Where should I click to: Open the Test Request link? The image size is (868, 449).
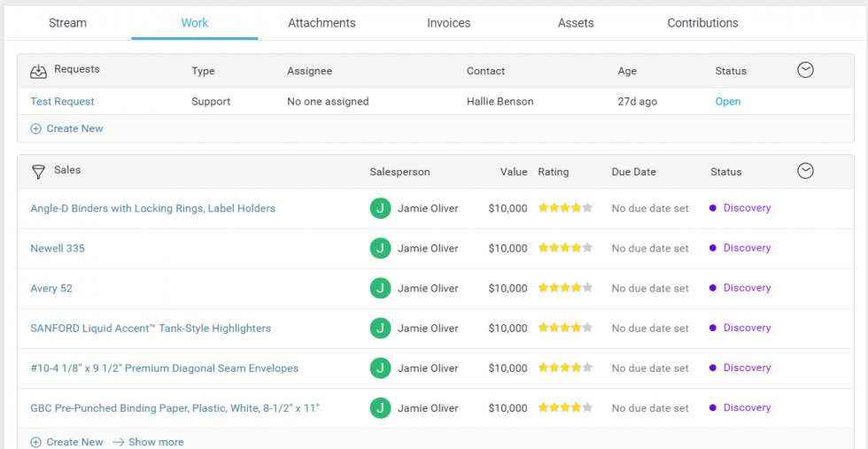(62, 102)
